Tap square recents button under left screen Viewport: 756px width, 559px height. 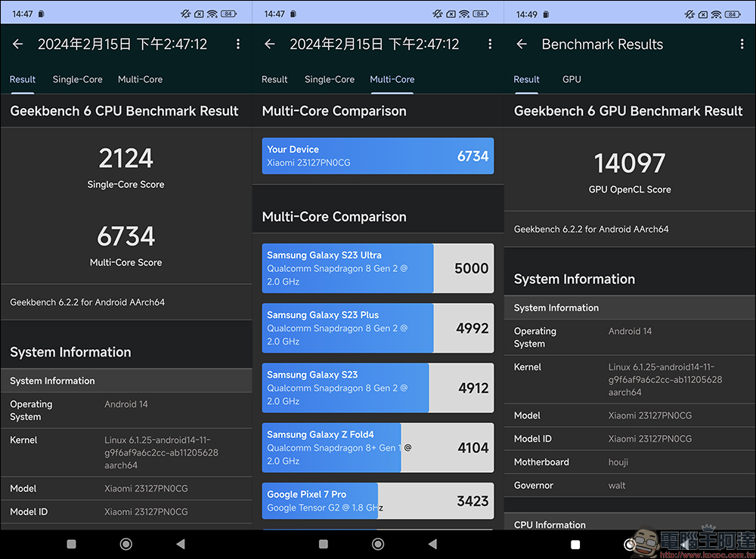(x=71, y=544)
